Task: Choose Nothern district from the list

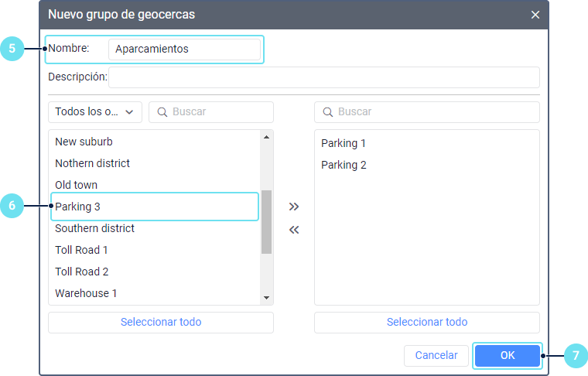Action: pos(92,163)
